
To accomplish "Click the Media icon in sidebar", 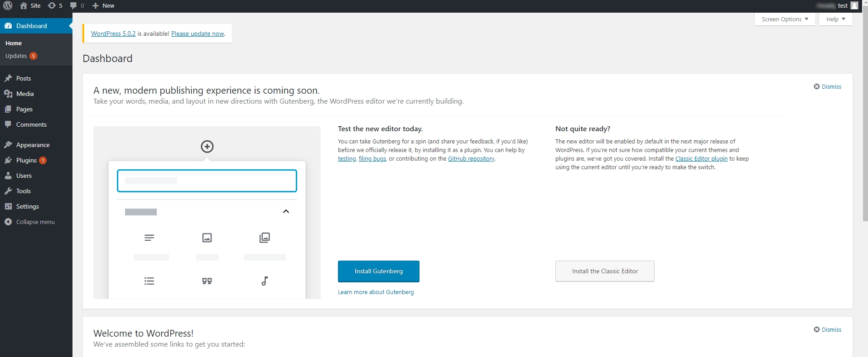I will coord(8,94).
